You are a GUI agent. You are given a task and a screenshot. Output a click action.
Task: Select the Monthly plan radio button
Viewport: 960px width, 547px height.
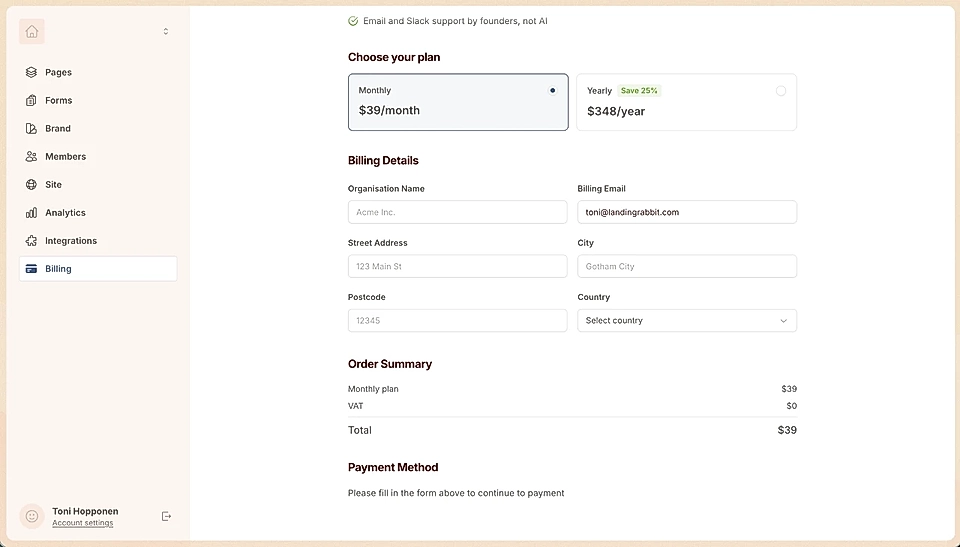552,91
